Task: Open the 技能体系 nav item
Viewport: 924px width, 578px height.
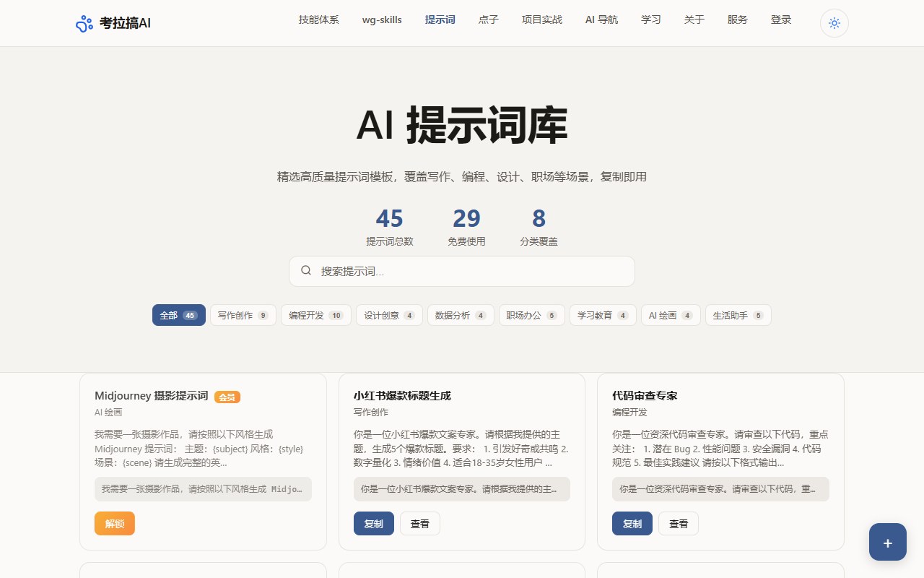Action: pos(319,20)
